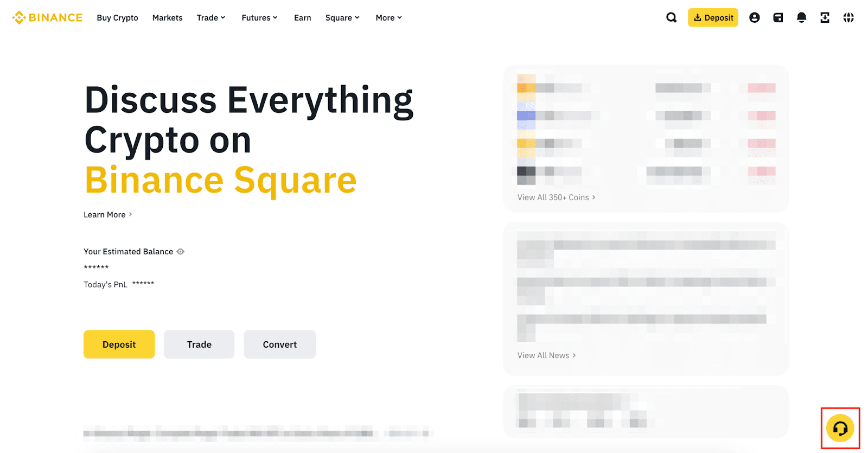Expand the Square menu
The image size is (868, 453).
point(342,18)
